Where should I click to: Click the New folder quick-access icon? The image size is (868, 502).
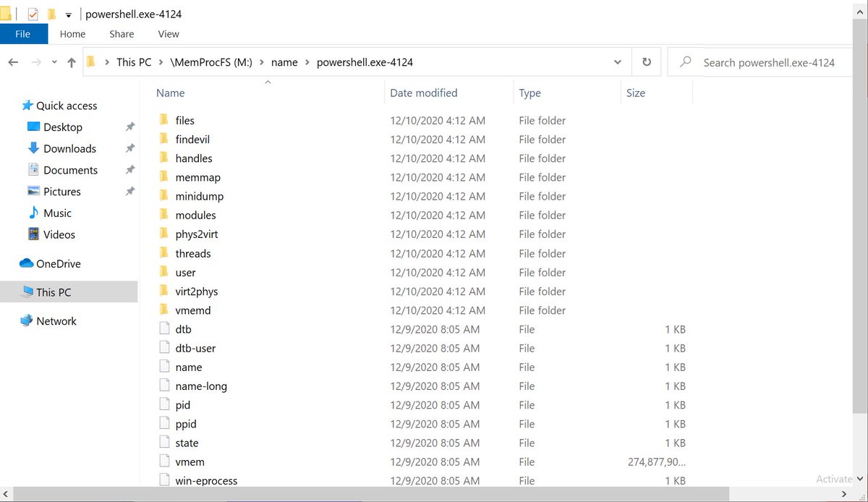pyautogui.click(x=51, y=14)
